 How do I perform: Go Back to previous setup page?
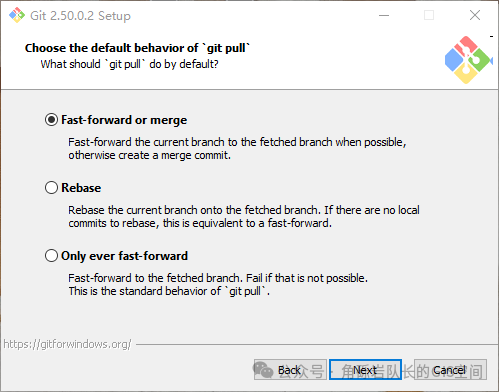290,370
